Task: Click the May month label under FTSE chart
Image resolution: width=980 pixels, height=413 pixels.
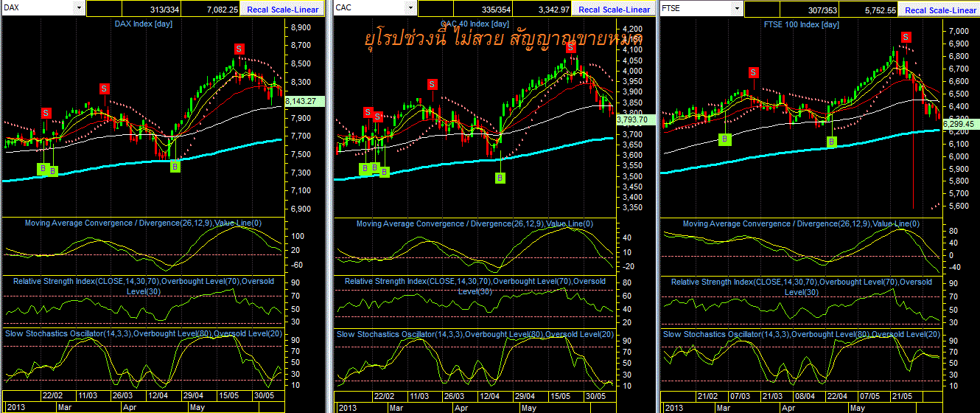Action: click(x=858, y=407)
